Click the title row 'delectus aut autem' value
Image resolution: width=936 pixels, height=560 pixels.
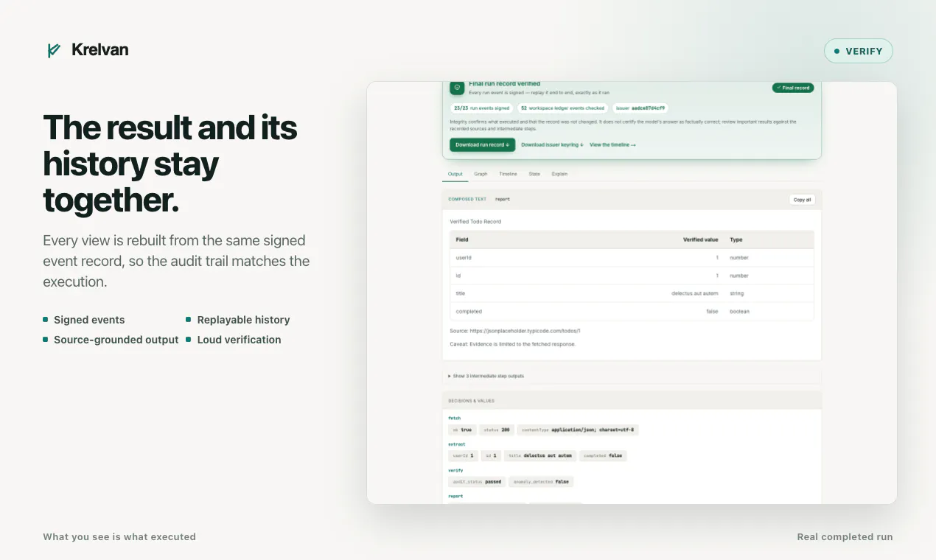coord(694,293)
